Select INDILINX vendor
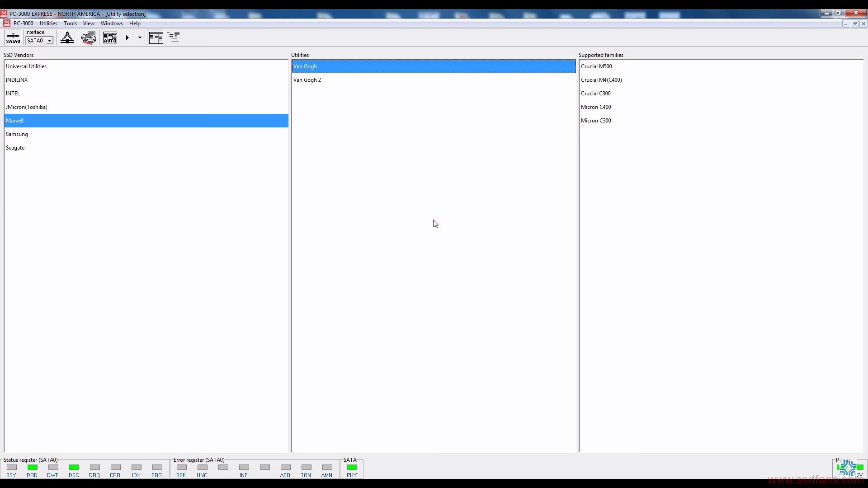This screenshot has height=488, width=868. [146, 80]
